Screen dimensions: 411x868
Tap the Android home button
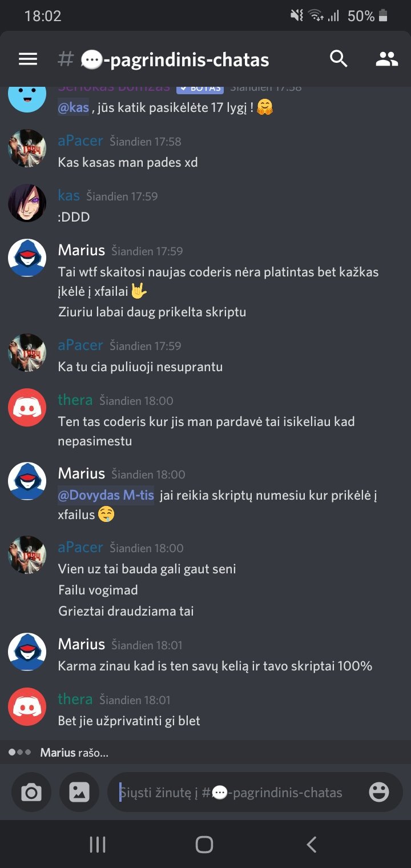pyautogui.click(x=204, y=845)
